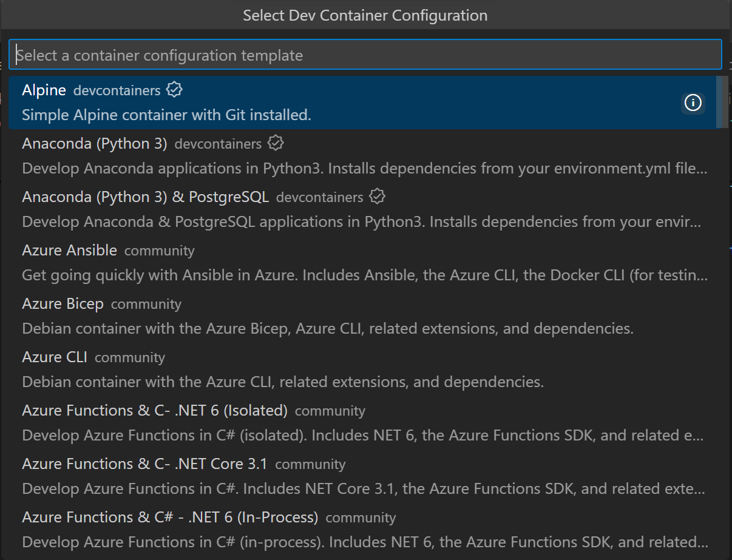
Task: Pick the Azure Bicep container template
Action: pyautogui.click(x=63, y=303)
